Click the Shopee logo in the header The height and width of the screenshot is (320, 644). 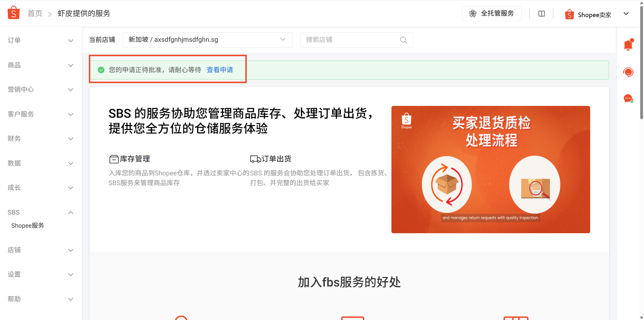coord(13,13)
